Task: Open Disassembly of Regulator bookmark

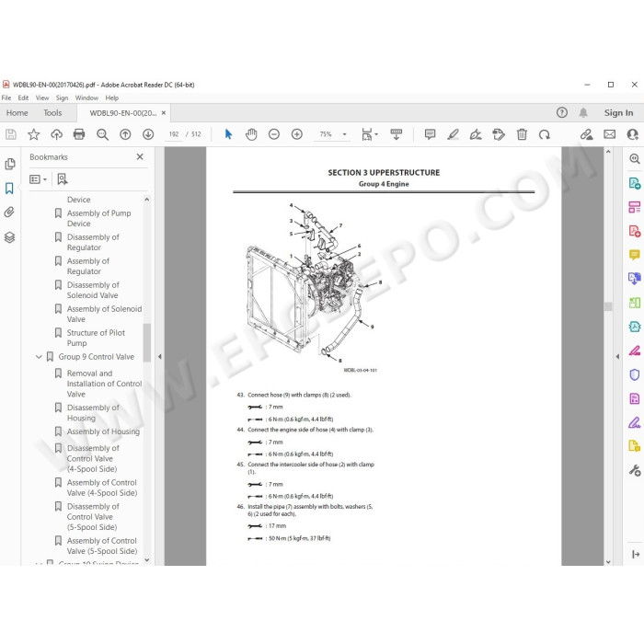Action: click(x=93, y=242)
